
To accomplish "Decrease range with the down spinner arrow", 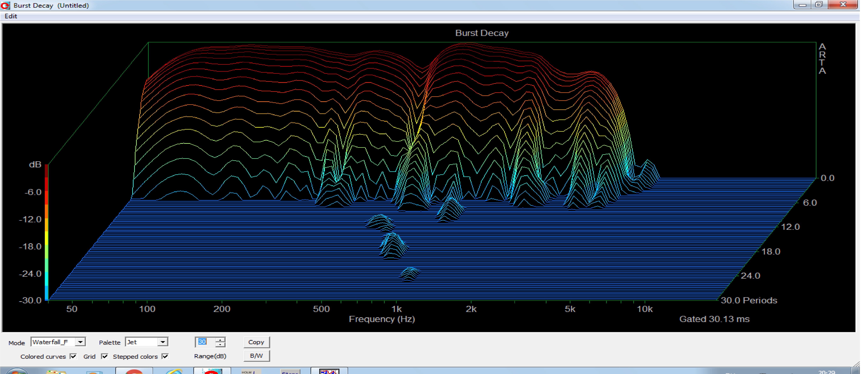I will pyautogui.click(x=220, y=345).
